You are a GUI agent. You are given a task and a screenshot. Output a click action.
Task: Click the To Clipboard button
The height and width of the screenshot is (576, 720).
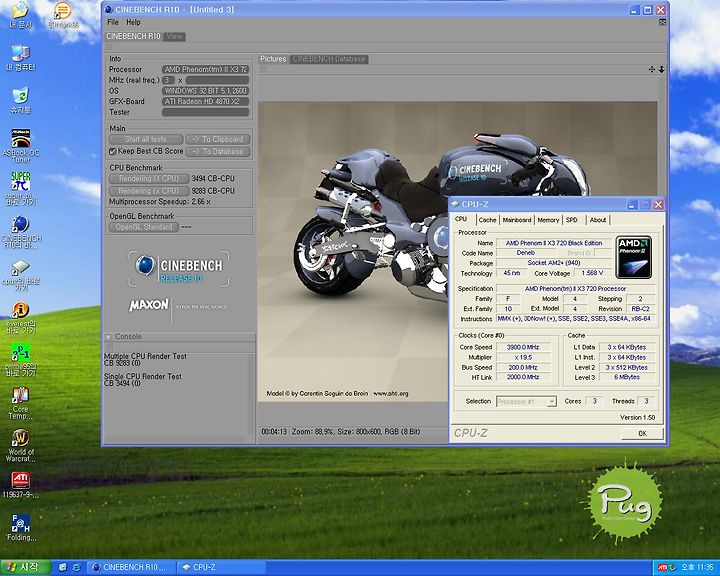[218, 139]
